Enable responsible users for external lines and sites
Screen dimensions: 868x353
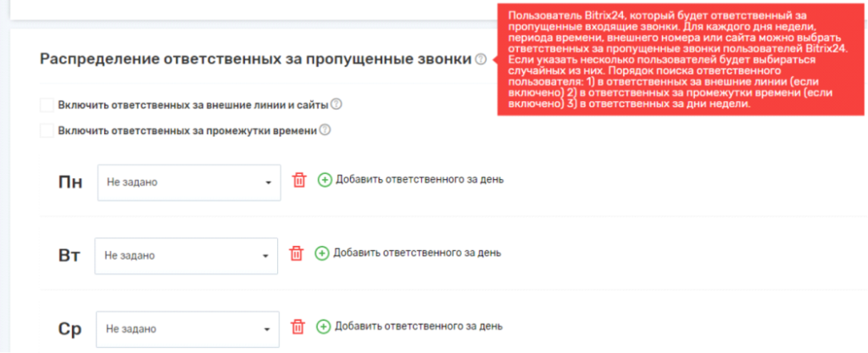tap(47, 105)
